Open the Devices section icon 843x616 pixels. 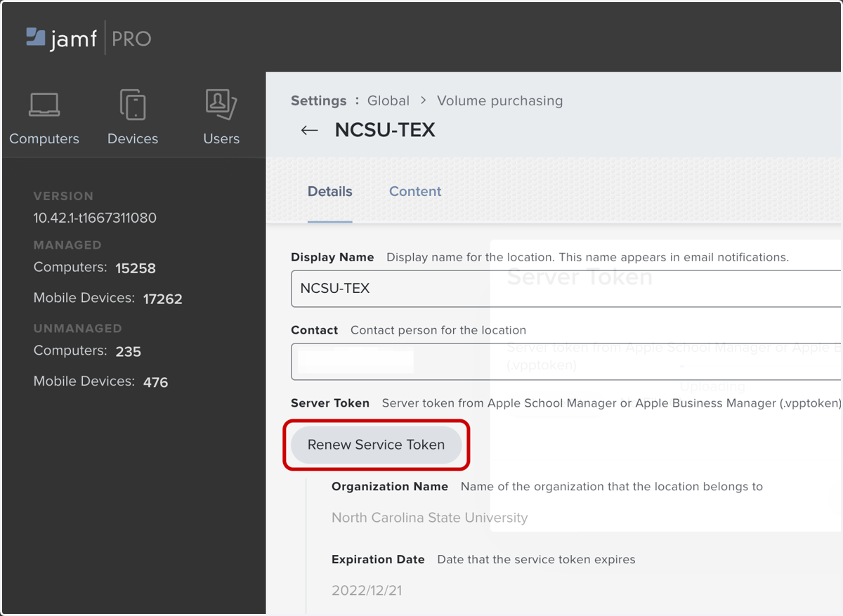[x=133, y=105]
